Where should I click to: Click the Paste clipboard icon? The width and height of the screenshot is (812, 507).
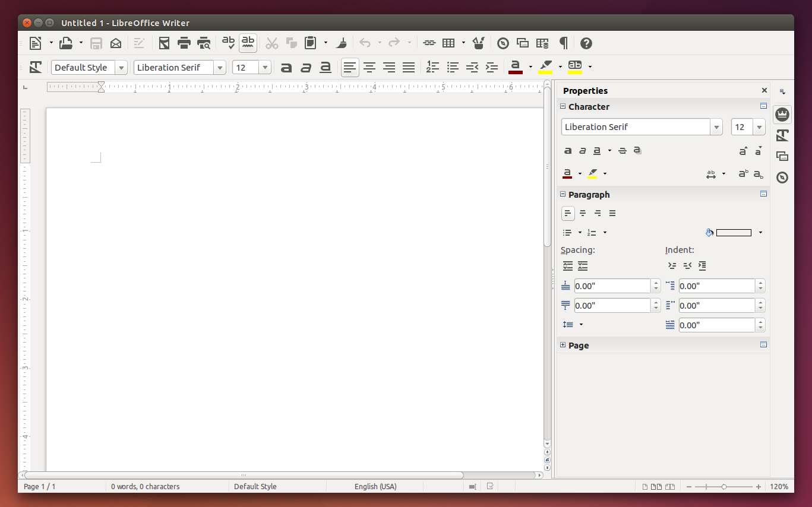[x=310, y=43]
